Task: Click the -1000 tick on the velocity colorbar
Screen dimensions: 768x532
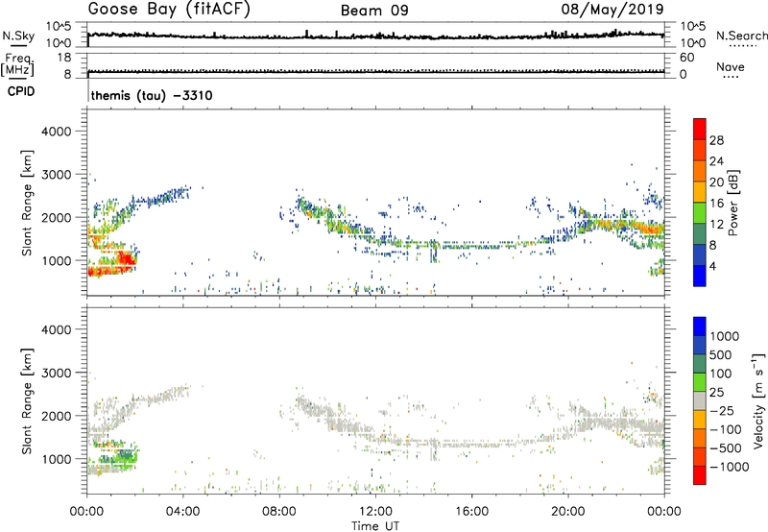Action: [729, 467]
